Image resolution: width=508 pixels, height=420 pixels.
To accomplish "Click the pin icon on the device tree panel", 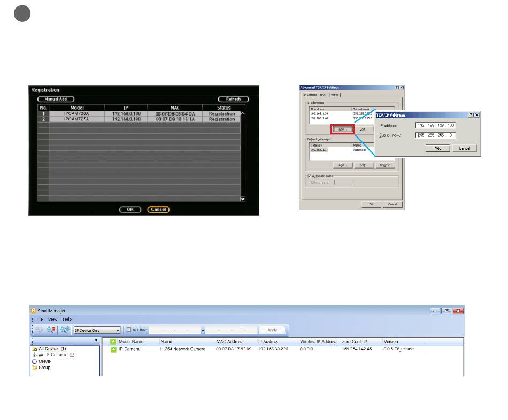I will [x=96, y=341].
